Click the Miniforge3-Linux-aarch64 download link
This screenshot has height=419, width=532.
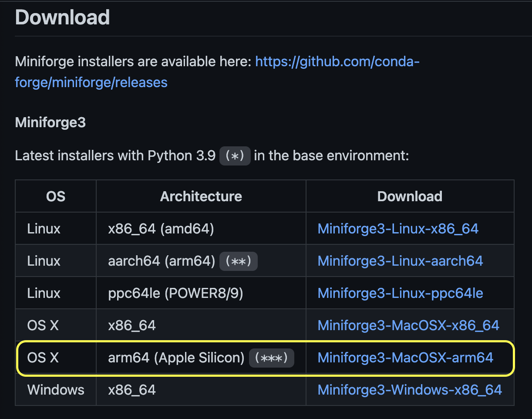(400, 261)
